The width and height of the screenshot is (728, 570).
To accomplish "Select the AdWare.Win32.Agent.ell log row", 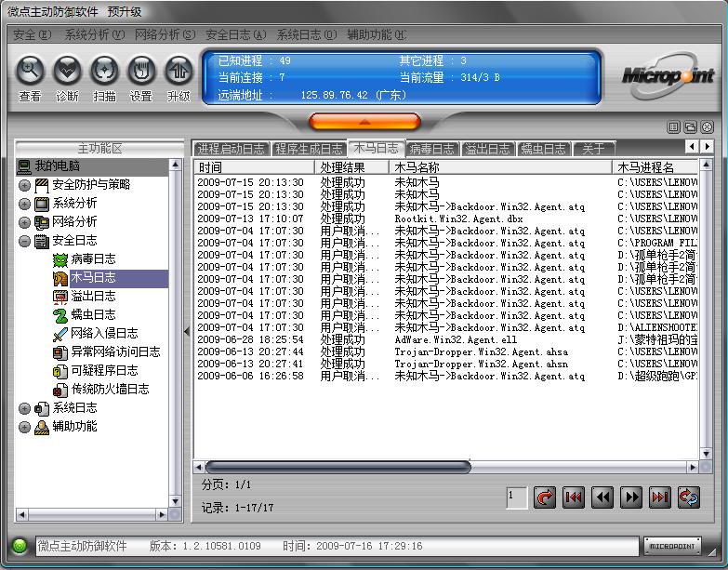I will [446, 339].
